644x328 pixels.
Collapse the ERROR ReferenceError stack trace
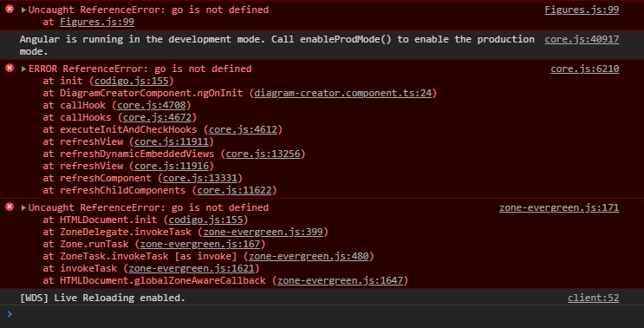click(x=23, y=69)
